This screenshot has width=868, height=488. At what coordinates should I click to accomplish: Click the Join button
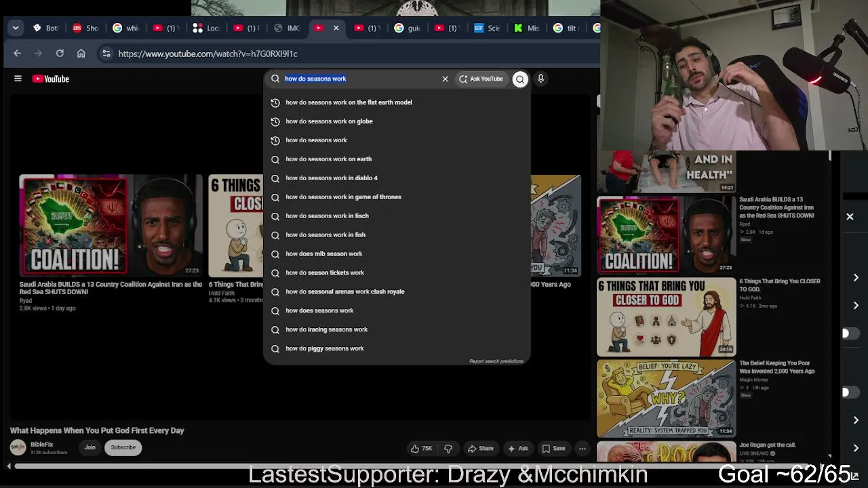click(x=90, y=447)
